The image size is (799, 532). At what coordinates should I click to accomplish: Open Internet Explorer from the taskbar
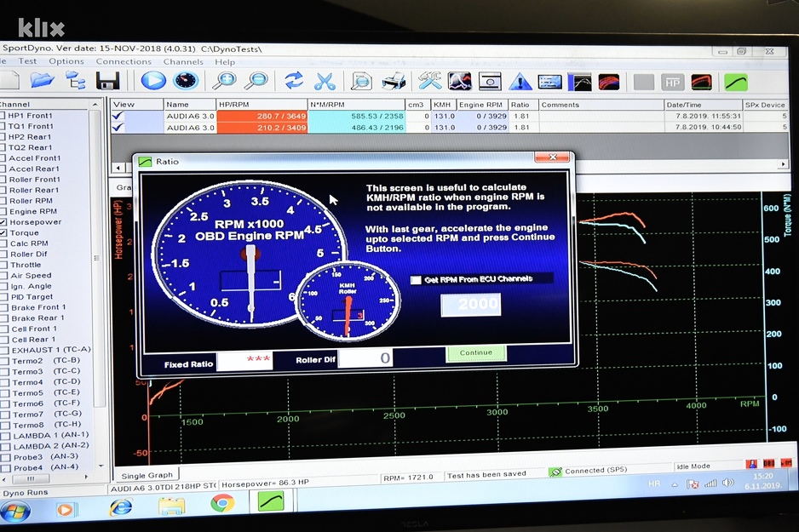[121, 507]
